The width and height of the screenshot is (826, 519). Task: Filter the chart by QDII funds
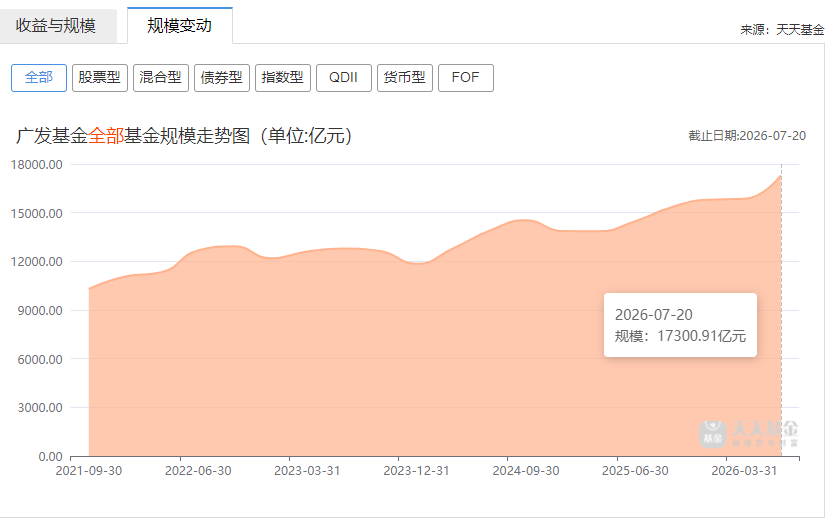(x=343, y=78)
